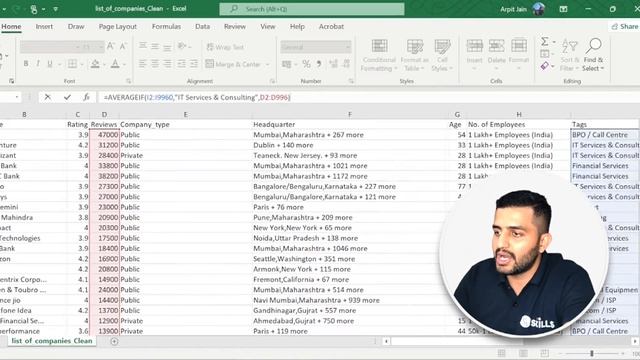Screen dimensions: 640x360
Task: Open Number format dialog launcher
Action: tap(351, 81)
